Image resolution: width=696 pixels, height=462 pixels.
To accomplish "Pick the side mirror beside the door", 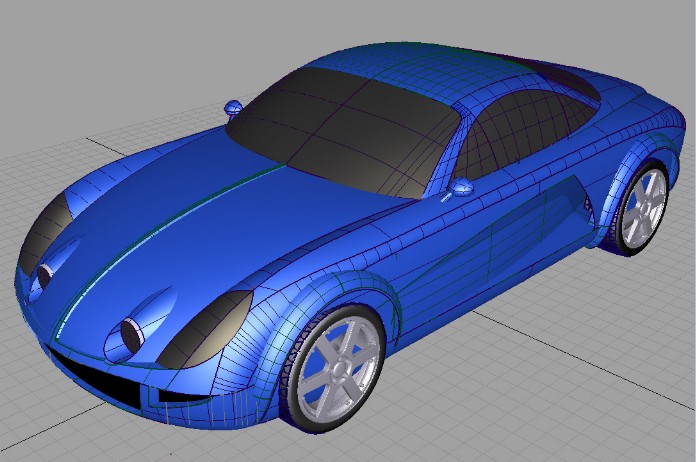I will tap(461, 187).
